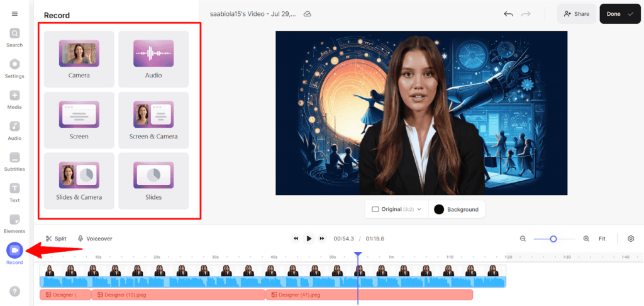Click the Done button

[620, 14]
